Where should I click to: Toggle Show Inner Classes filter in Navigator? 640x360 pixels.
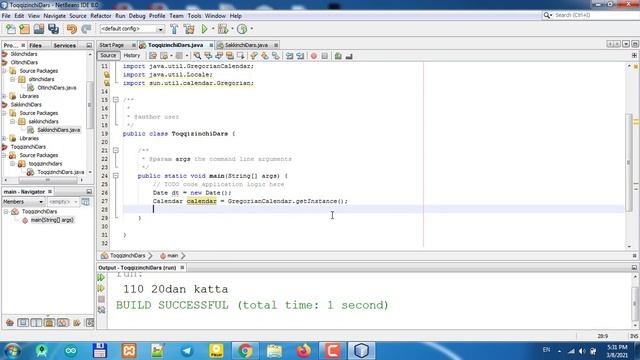[63, 323]
